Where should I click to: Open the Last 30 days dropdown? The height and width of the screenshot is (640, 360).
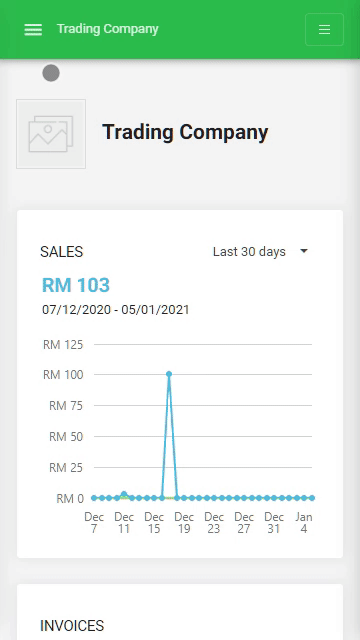tap(260, 252)
